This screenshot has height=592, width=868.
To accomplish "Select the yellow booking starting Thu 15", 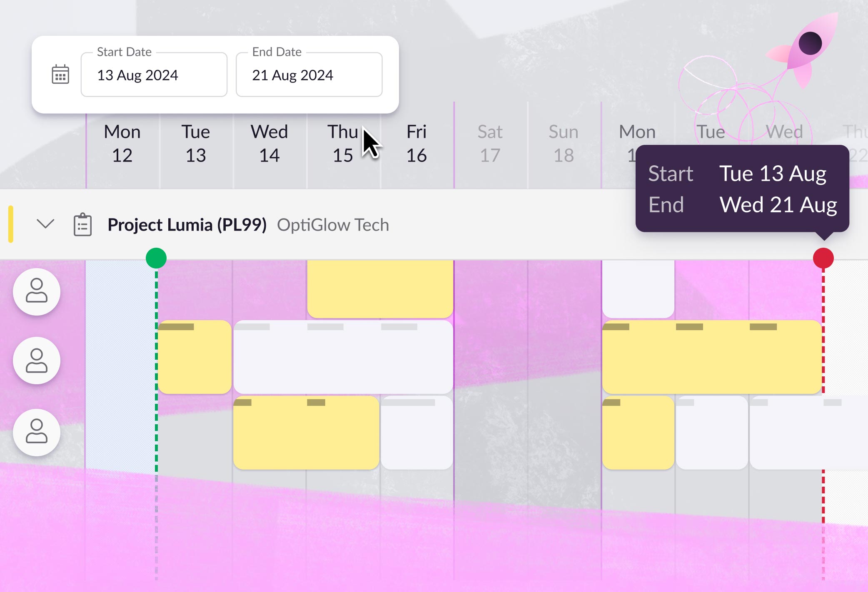I will click(380, 289).
